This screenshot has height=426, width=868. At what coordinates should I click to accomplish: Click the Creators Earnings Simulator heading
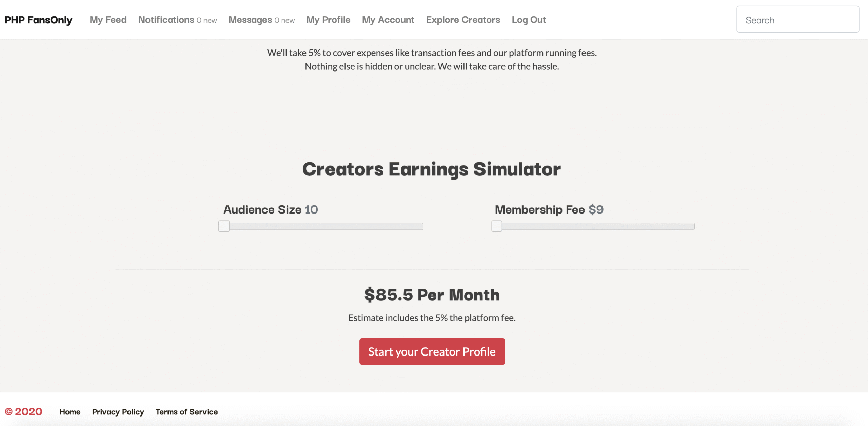(x=432, y=169)
